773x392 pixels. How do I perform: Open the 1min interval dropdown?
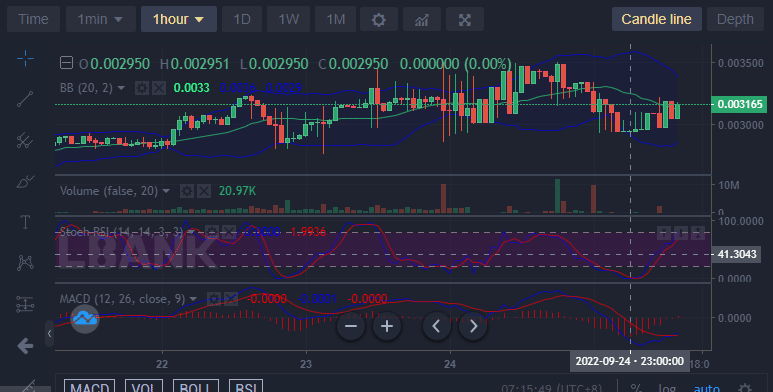[101, 20]
